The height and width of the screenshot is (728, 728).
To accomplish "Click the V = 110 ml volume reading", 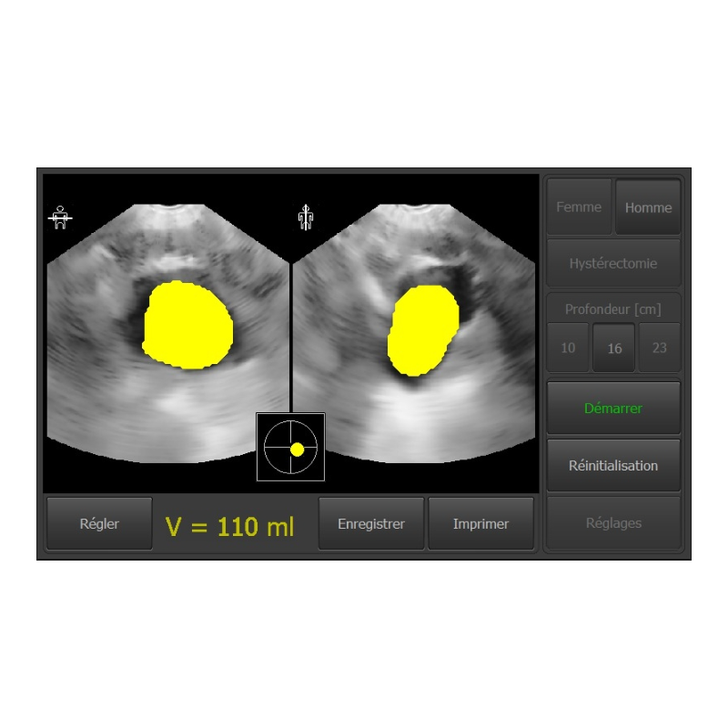I will coord(230,527).
